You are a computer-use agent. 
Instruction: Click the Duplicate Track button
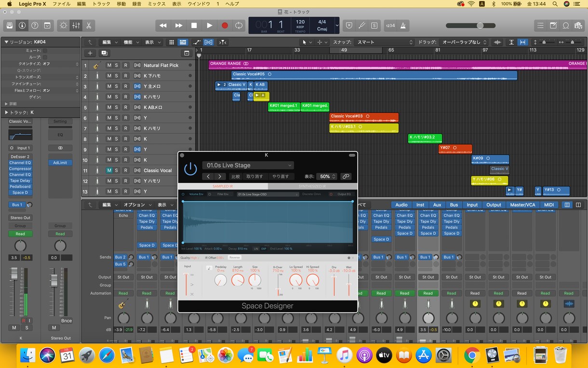coord(104,53)
